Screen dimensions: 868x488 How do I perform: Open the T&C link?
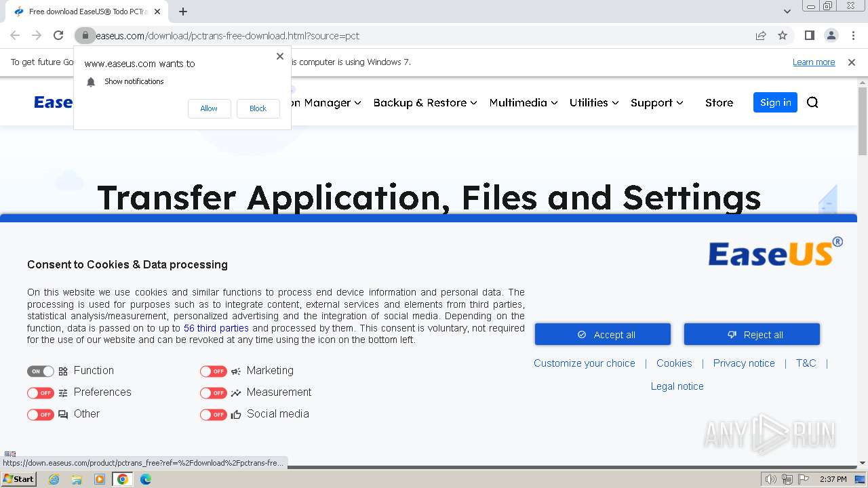806,363
